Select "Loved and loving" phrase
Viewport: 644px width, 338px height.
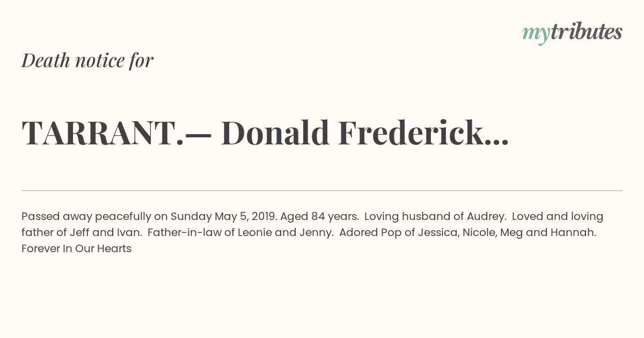558,216
